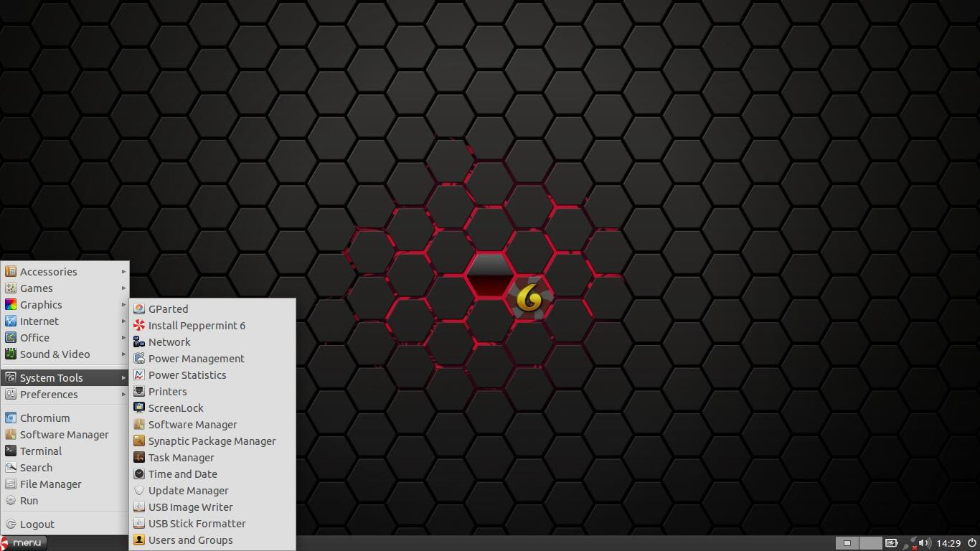Screen dimensions: 980x551
Task: Click the USB Stick Formatter icon
Action: (139, 524)
